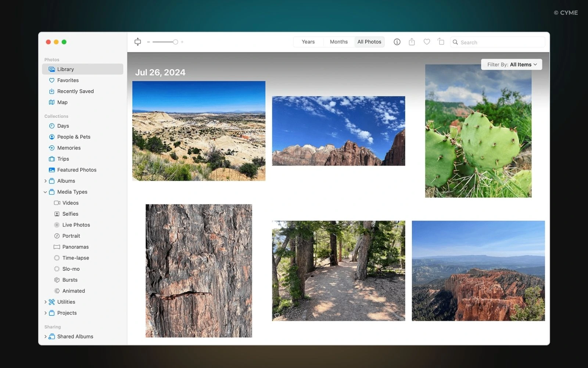The image size is (588, 368).
Task: Click the Bursts icon
Action: click(57, 280)
